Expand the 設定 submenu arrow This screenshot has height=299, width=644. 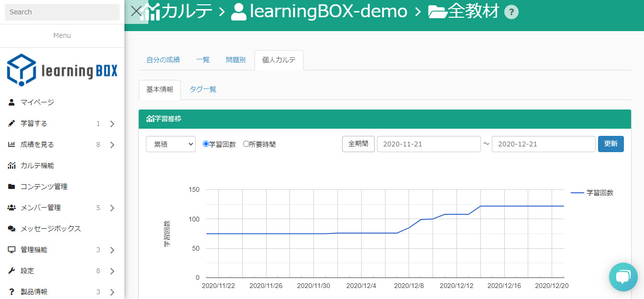point(112,271)
